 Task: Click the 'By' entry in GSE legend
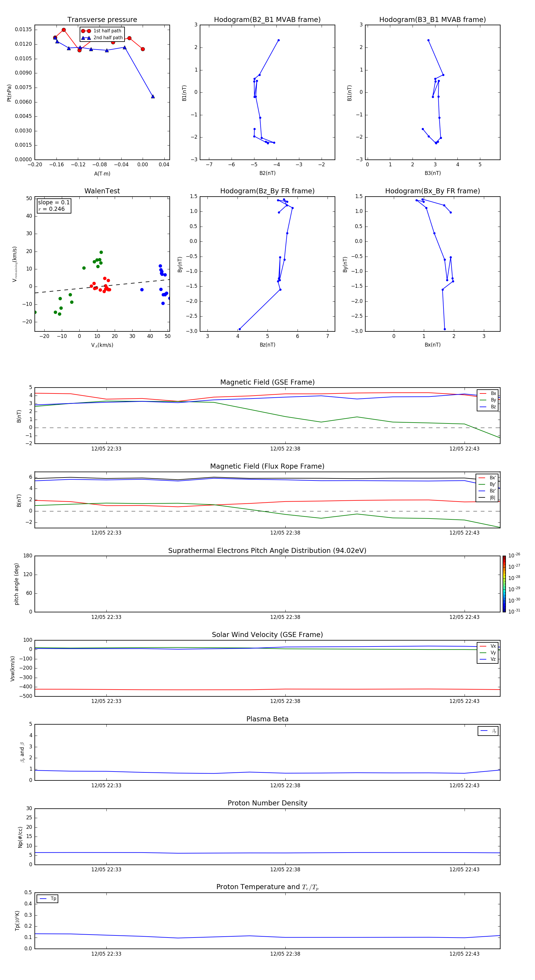pyautogui.click(x=488, y=400)
